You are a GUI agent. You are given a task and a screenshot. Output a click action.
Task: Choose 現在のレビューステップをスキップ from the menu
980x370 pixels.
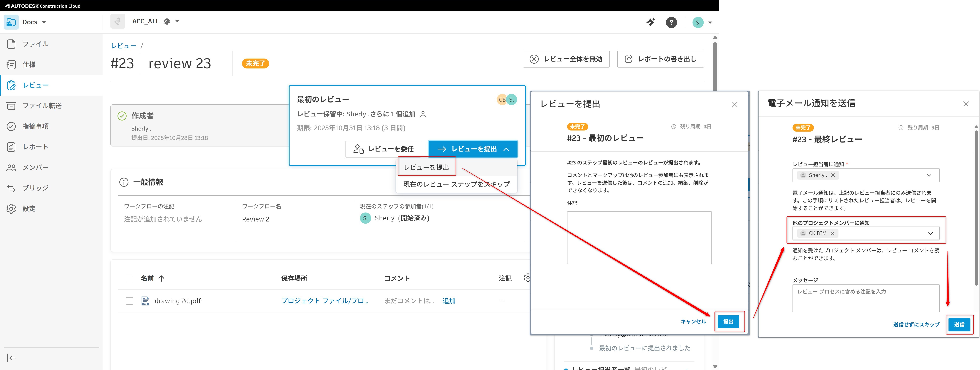click(456, 184)
